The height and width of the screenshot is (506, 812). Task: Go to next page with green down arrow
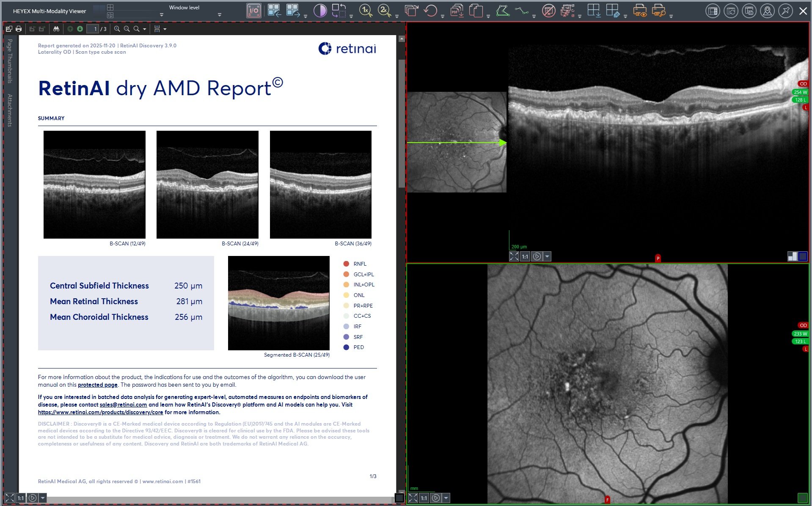coord(80,29)
